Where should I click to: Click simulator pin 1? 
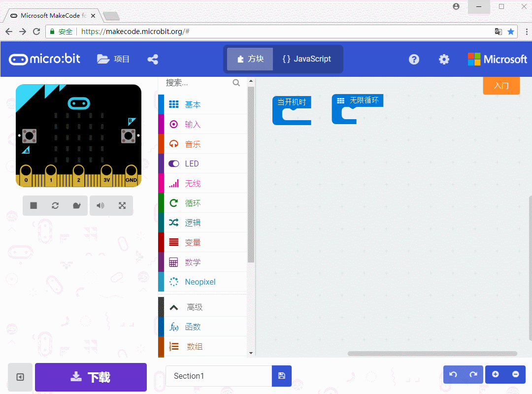pyautogui.click(x=51, y=175)
